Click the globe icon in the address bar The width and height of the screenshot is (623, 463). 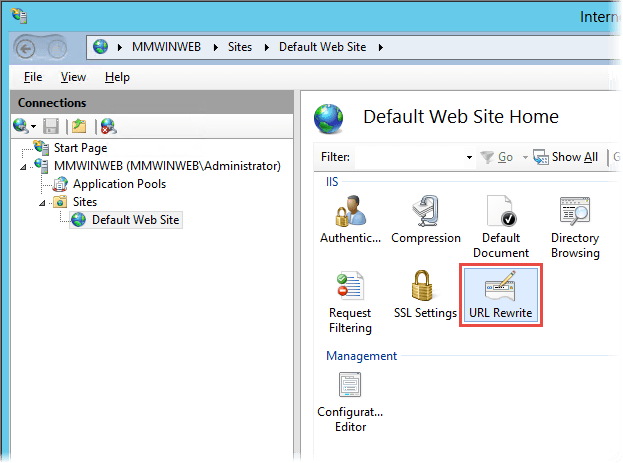tap(100, 46)
